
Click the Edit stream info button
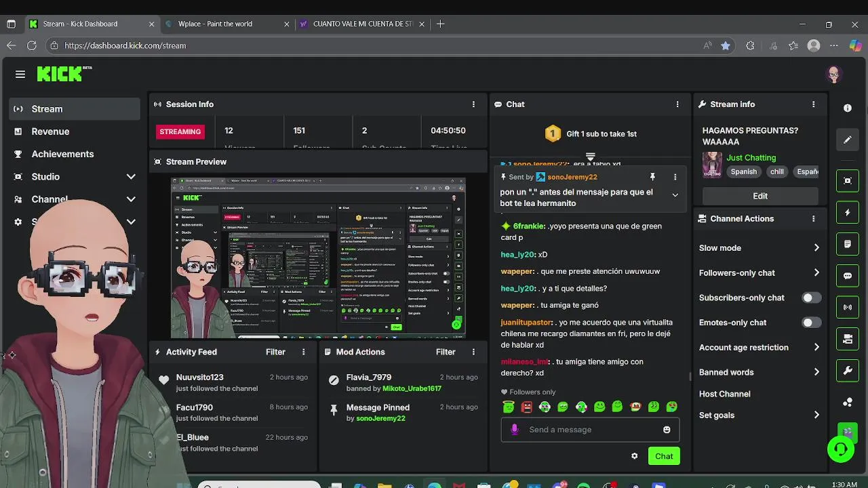point(760,196)
